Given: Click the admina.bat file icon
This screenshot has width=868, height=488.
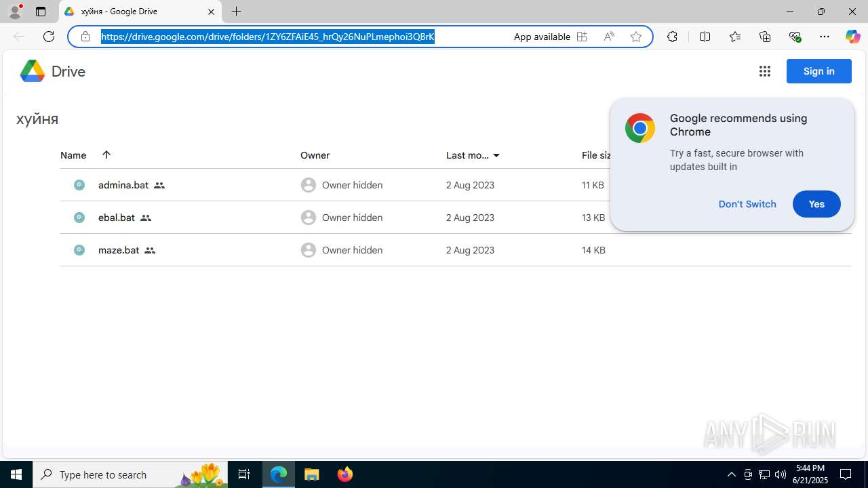Looking at the screenshot, I should [79, 185].
